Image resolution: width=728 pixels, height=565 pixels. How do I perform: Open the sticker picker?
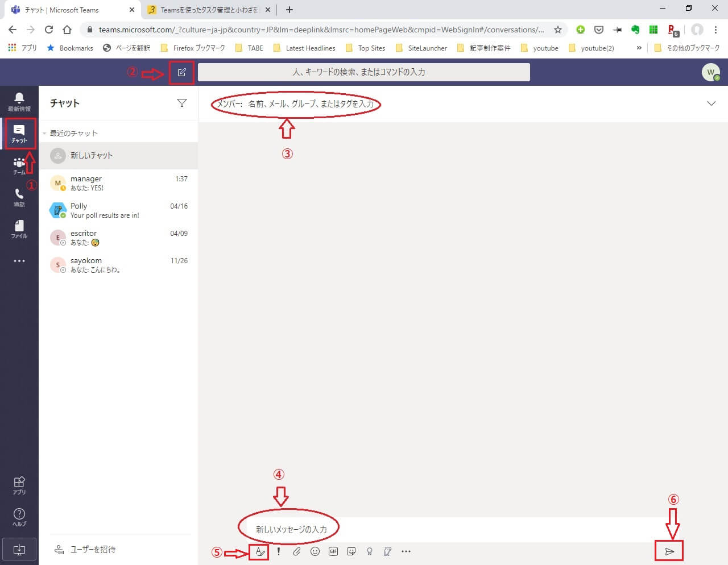[x=351, y=551]
